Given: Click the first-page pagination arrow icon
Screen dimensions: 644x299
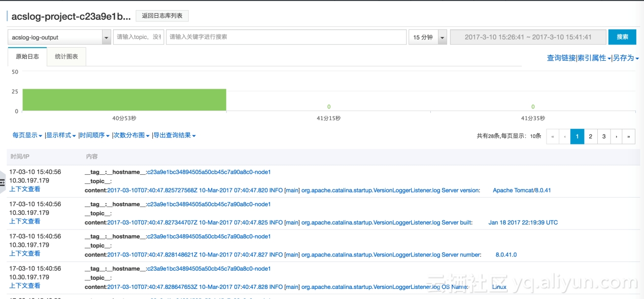Looking at the screenshot, I should [x=553, y=136].
